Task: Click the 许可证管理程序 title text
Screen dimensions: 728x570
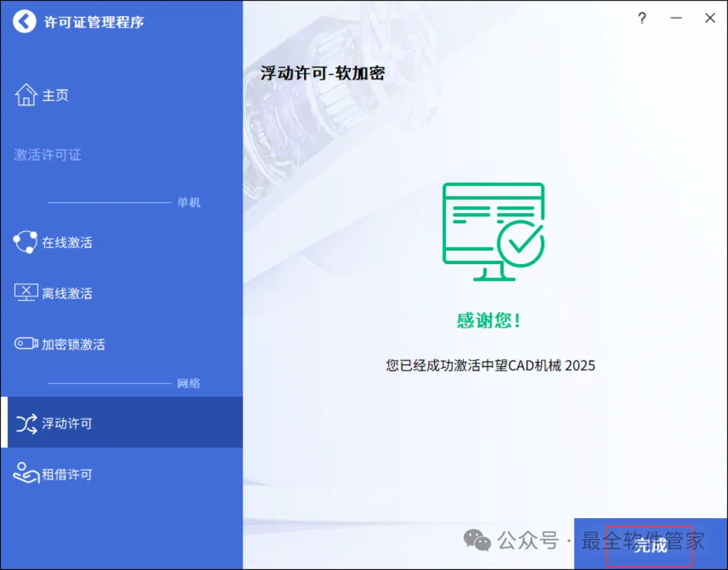Action: pos(94,22)
